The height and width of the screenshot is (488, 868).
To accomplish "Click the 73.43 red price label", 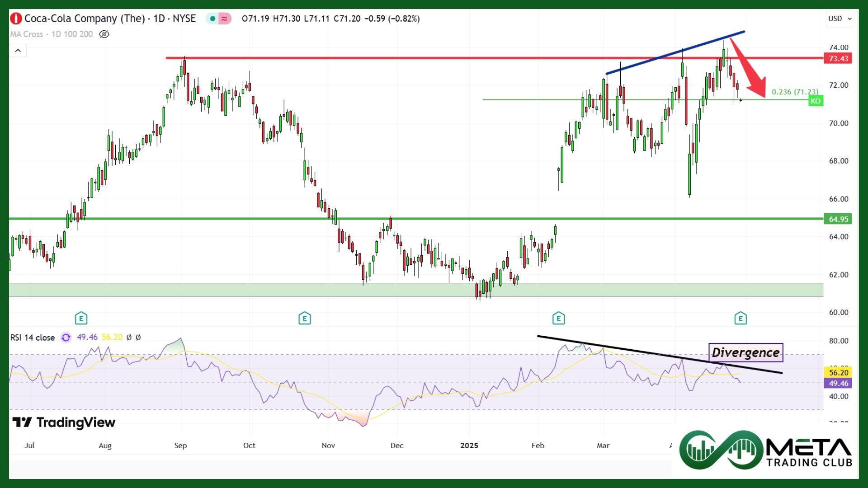I will click(x=838, y=58).
